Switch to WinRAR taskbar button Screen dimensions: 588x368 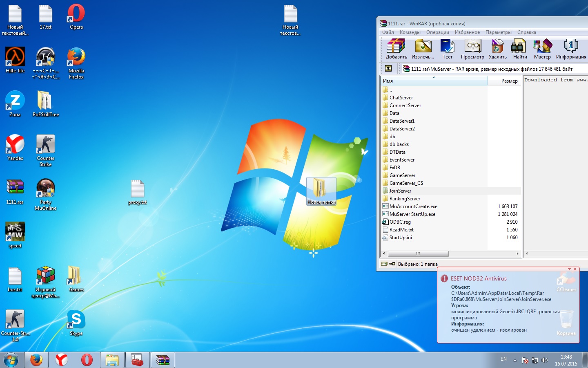point(163,360)
